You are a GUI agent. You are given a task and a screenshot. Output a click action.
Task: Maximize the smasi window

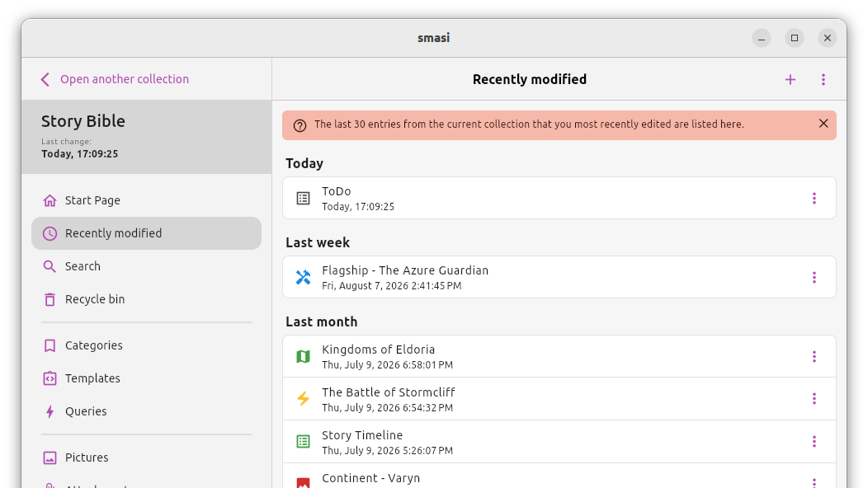(795, 38)
